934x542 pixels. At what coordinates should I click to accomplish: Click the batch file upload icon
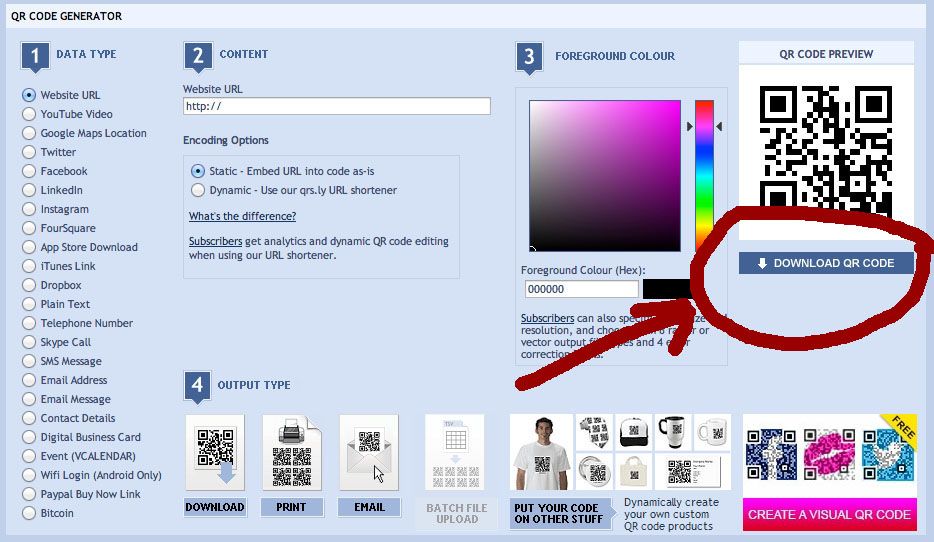click(454, 453)
